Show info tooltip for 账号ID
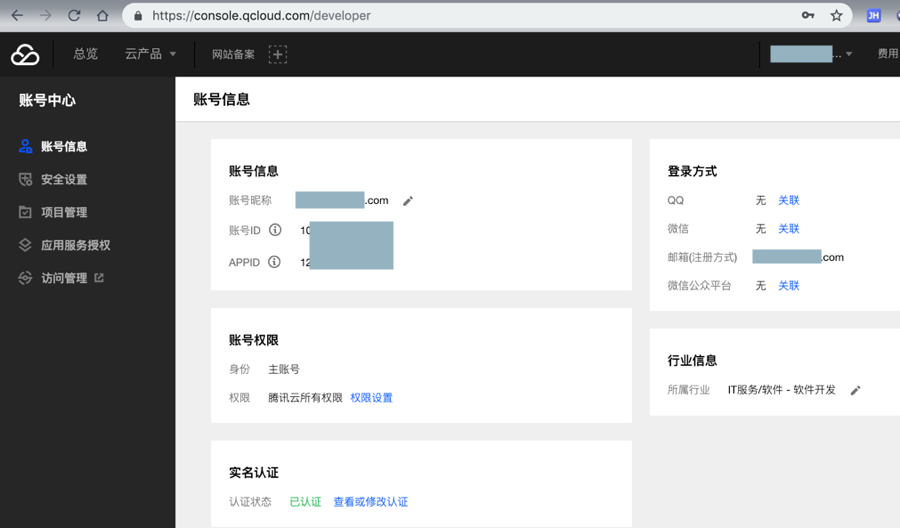The height and width of the screenshot is (528, 900). click(276, 230)
